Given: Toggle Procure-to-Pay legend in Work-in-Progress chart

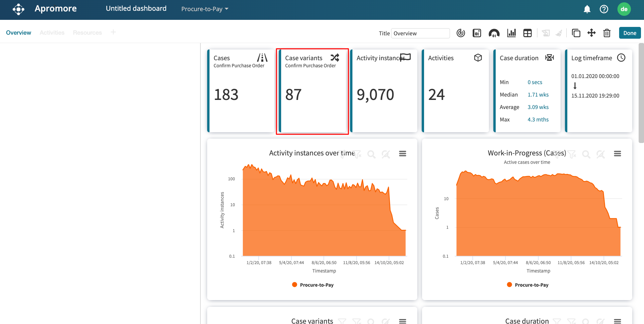Looking at the screenshot, I should 527,285.
